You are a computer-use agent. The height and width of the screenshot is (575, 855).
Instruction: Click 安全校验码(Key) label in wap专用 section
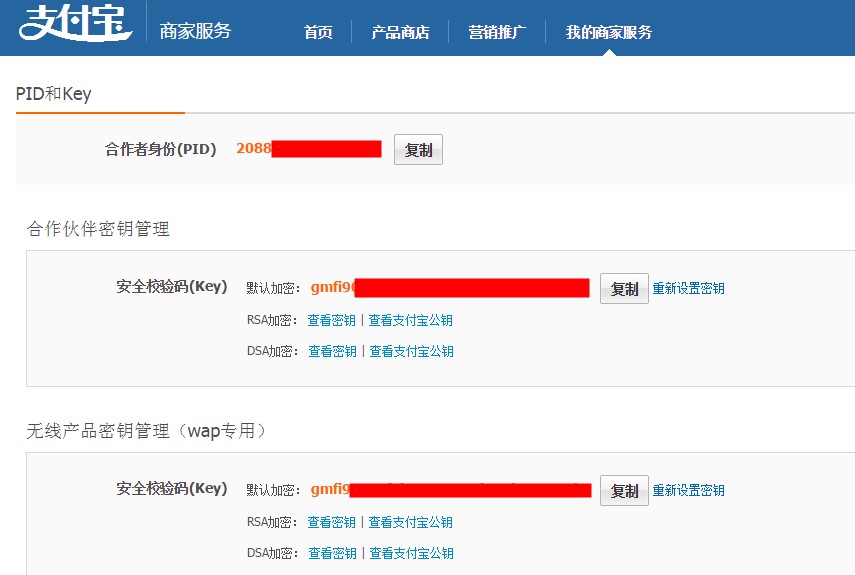(172, 488)
